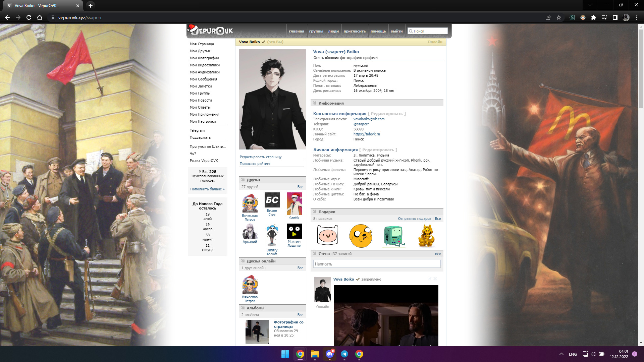Open группы in top navigation
Image resolution: width=644 pixels, height=362 pixels.
coord(316,31)
